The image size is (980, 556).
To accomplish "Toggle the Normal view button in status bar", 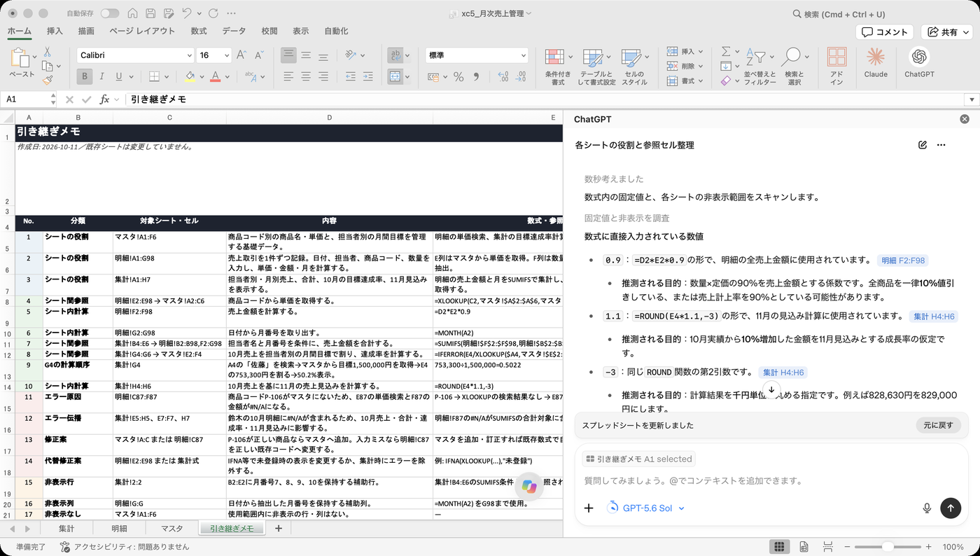I will 778,546.
